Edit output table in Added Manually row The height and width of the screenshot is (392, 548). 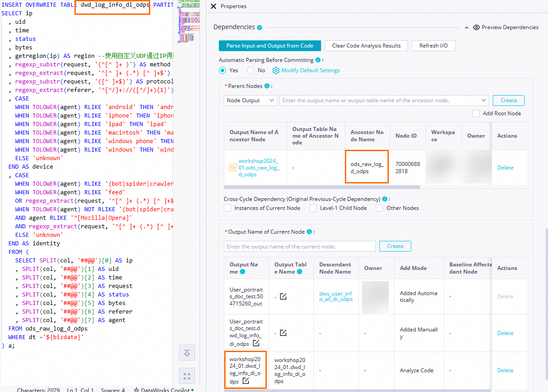tap(283, 333)
